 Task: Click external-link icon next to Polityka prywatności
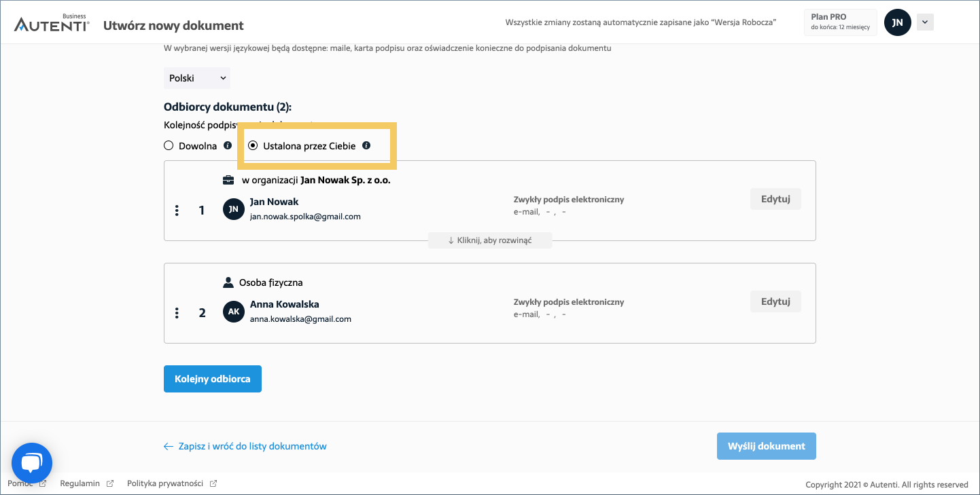213,483
